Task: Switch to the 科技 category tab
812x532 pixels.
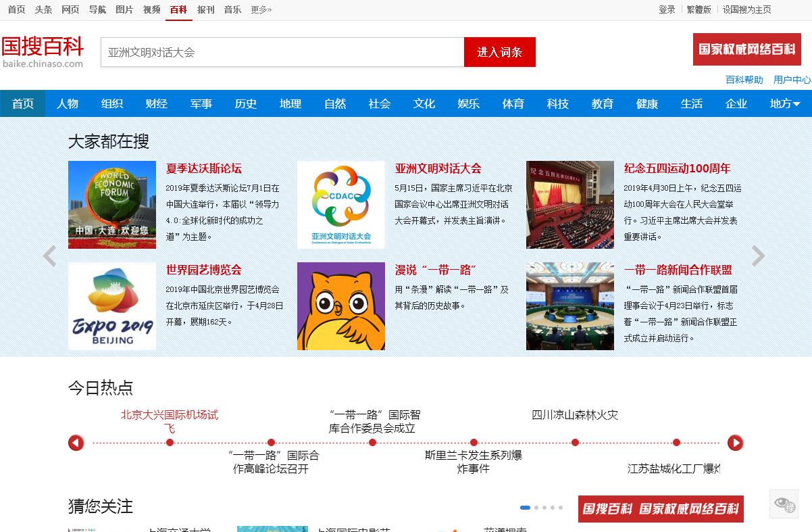Action: [557, 103]
